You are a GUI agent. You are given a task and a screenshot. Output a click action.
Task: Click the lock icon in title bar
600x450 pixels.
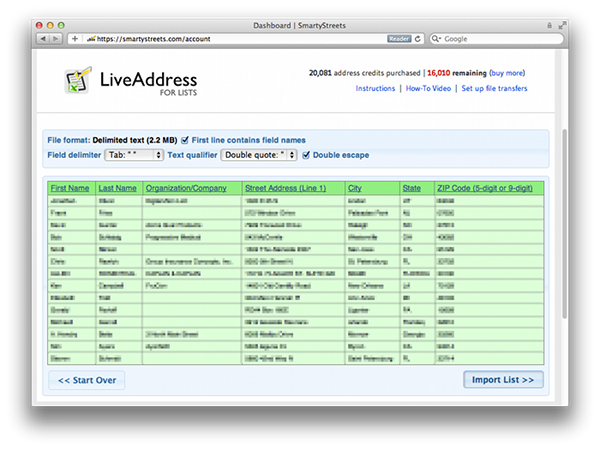pyautogui.click(x=549, y=25)
